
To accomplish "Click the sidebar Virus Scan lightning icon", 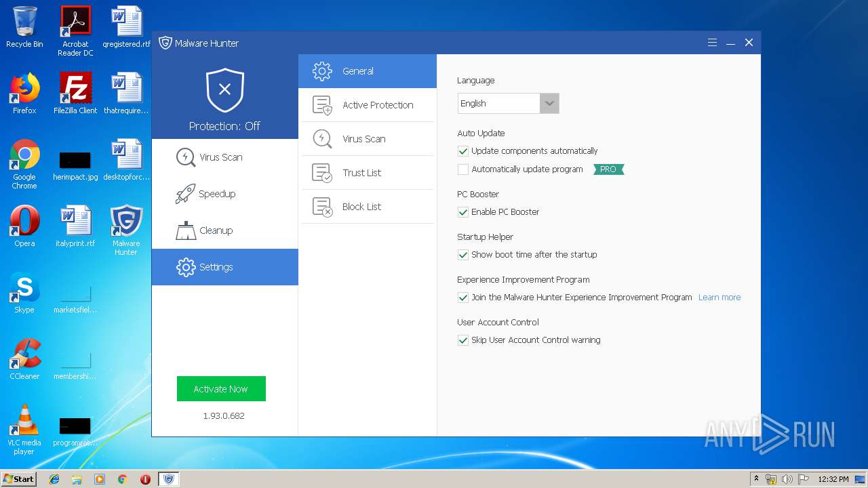I will 186,157.
